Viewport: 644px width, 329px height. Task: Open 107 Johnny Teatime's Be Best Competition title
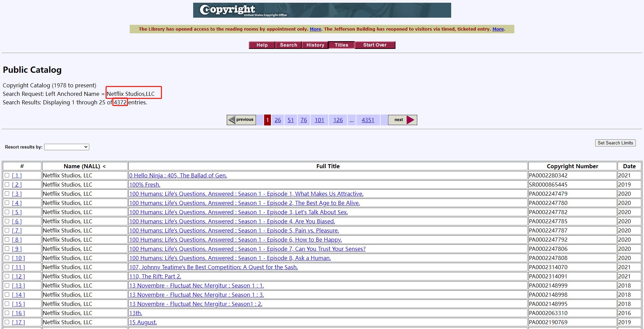click(214, 267)
